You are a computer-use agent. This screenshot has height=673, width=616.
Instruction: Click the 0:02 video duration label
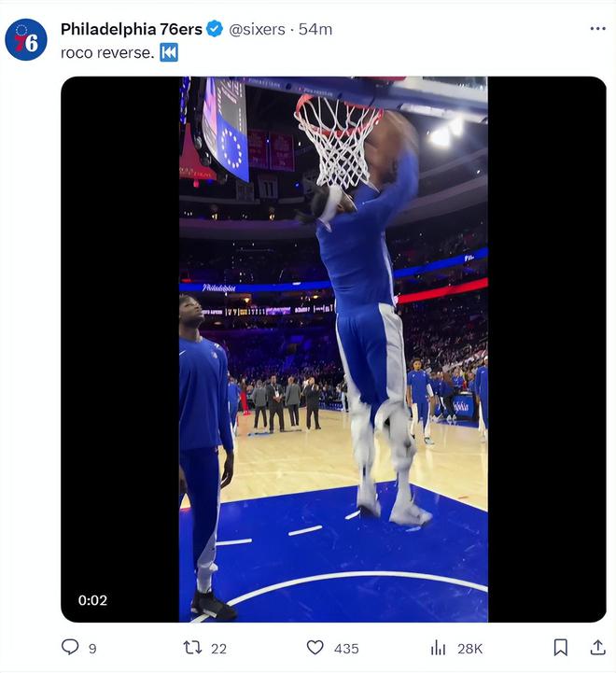pyautogui.click(x=92, y=600)
